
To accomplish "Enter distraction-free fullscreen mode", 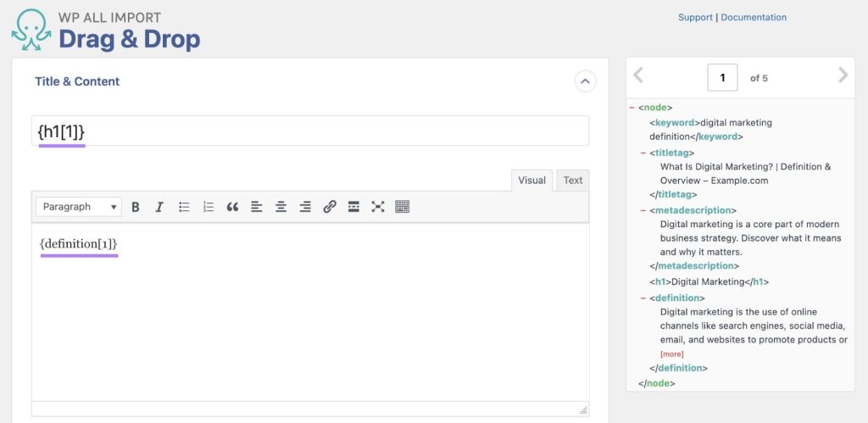I will (x=378, y=207).
